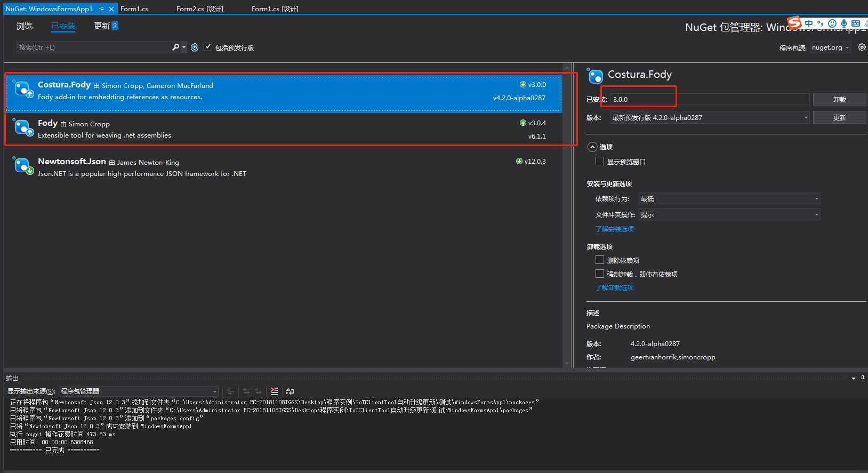Open the Form2.cs design tab
868x473 pixels.
[x=200, y=9]
